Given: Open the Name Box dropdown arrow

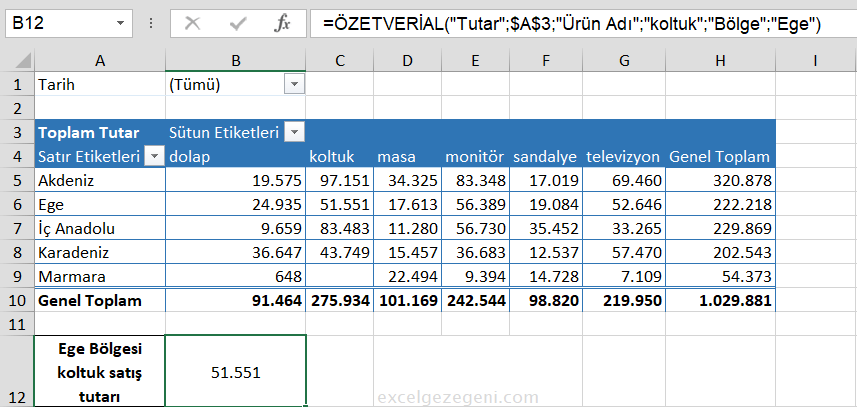Looking at the screenshot, I should point(120,23).
